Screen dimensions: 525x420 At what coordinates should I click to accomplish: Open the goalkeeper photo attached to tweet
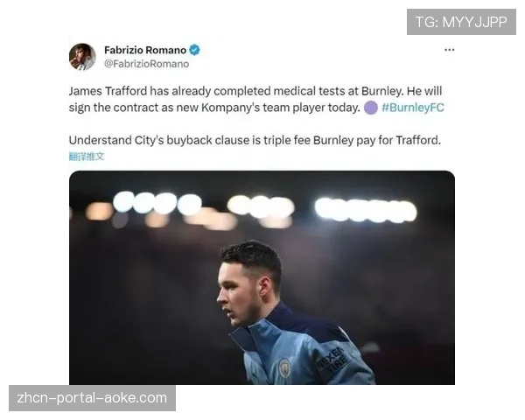point(262,277)
